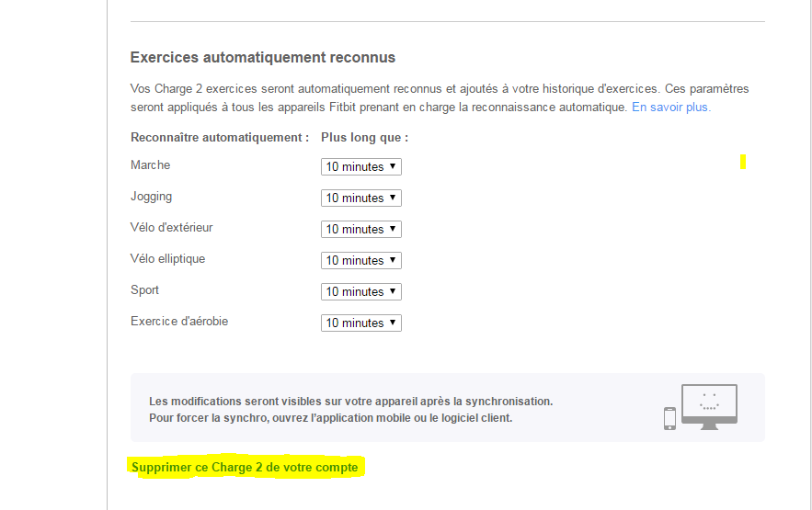The width and height of the screenshot is (812, 510).
Task: Click the 'Vélo d'extérieur' label
Action: pyautogui.click(x=172, y=228)
